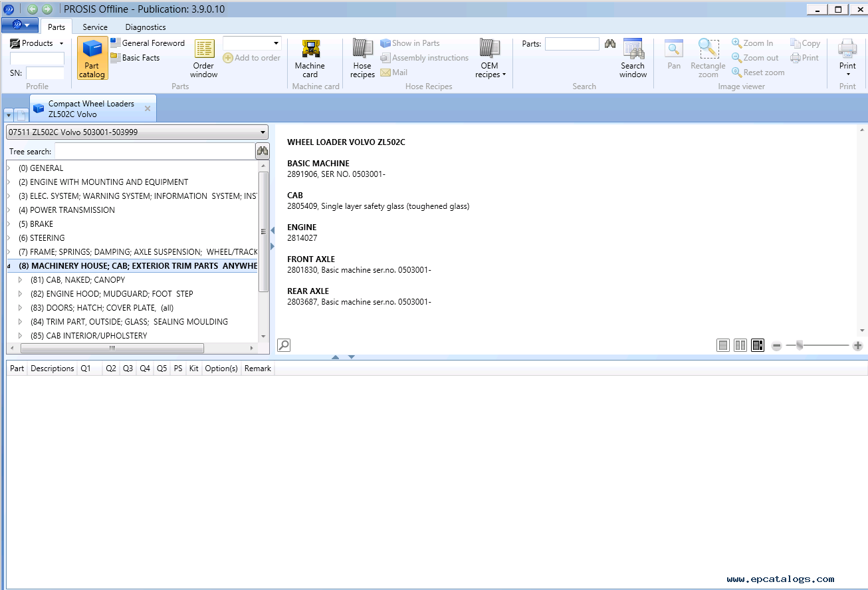Click the navigate forward arrow in title bar
Screen dimensions: 868x590
[x=47, y=9]
